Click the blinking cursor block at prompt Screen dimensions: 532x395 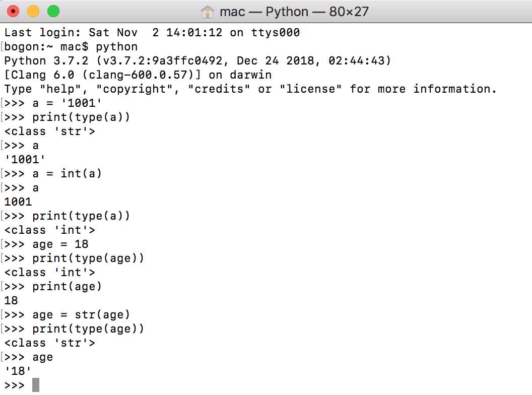point(36,385)
